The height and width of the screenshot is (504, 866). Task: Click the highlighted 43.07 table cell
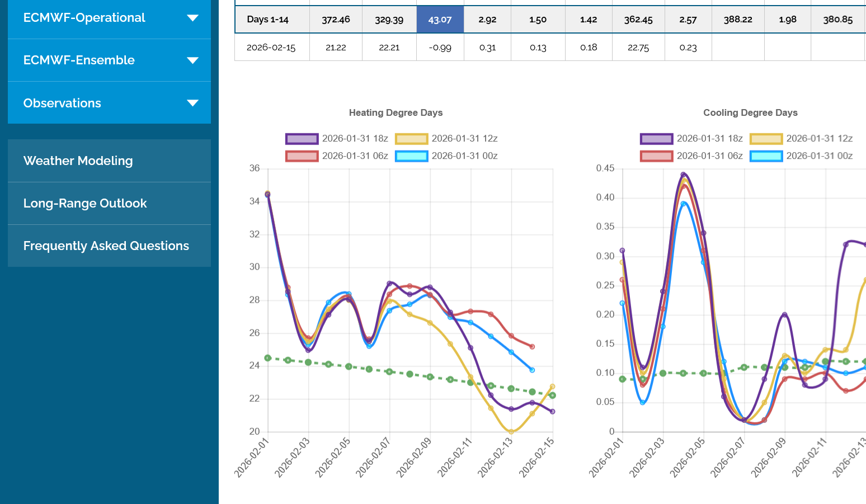pos(440,20)
